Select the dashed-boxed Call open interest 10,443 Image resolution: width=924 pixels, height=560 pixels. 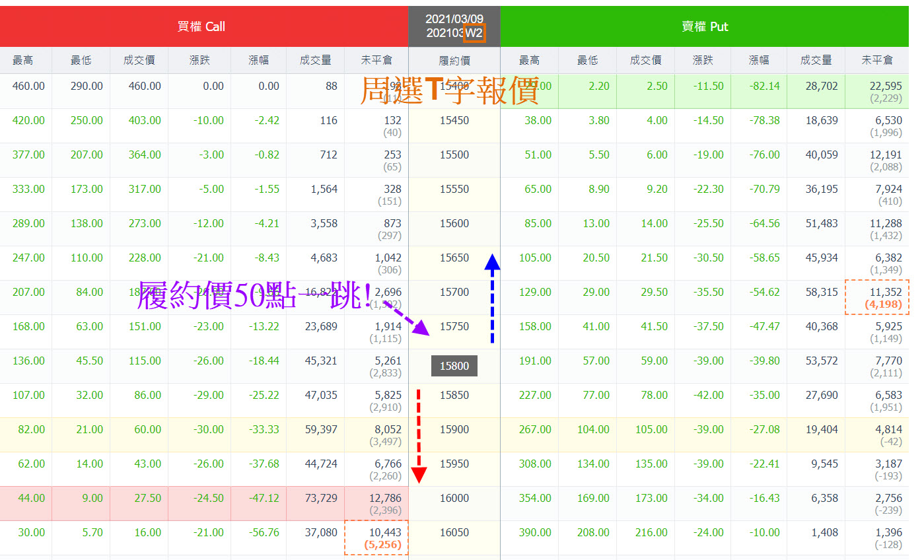coord(376,536)
